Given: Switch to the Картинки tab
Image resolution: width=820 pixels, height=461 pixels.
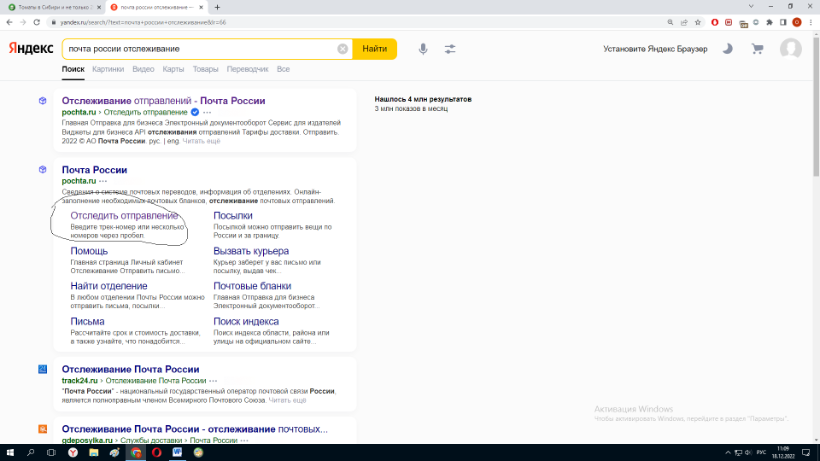Looking at the screenshot, I should 108,69.
